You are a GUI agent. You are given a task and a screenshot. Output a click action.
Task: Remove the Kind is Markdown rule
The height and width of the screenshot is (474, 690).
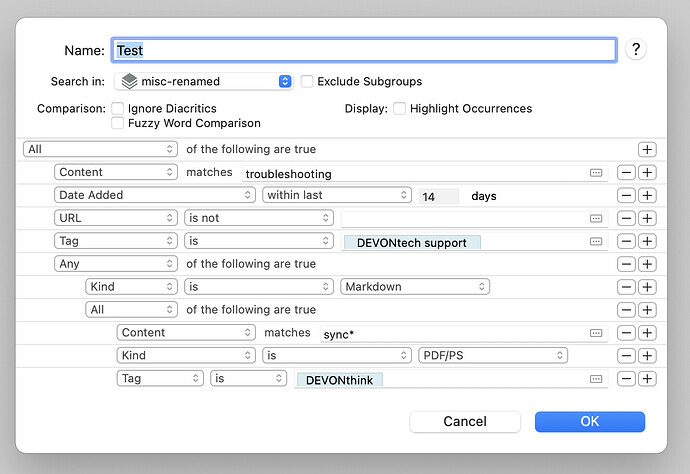(x=625, y=287)
